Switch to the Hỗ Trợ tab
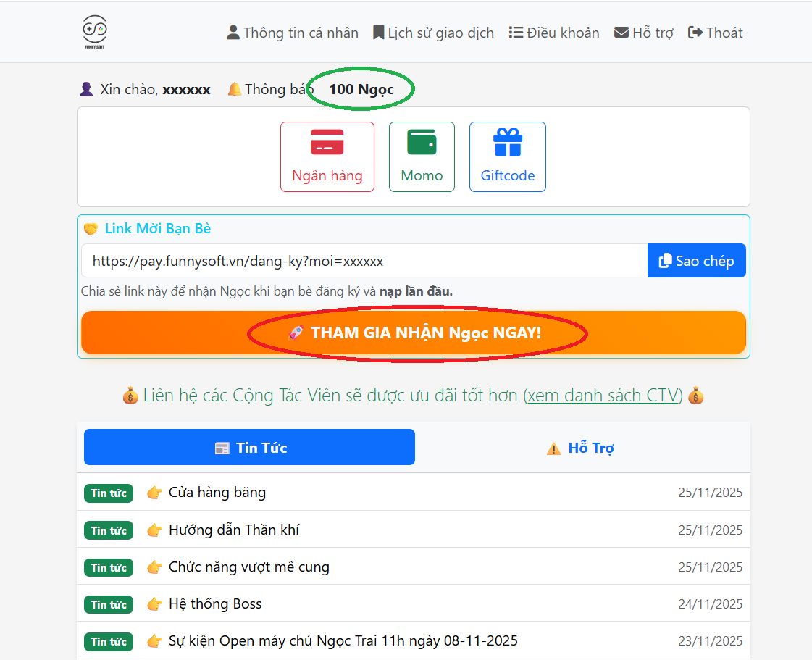This screenshot has height=660, width=812. [582, 448]
